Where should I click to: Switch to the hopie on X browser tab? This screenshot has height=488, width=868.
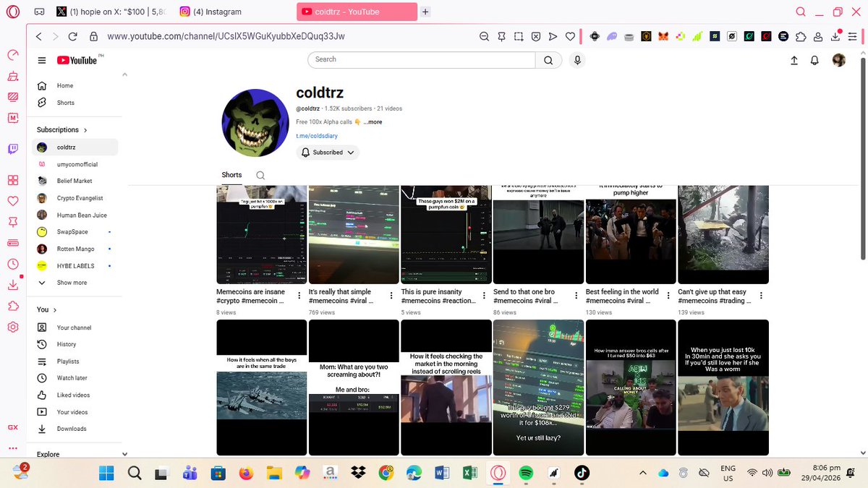(112, 12)
